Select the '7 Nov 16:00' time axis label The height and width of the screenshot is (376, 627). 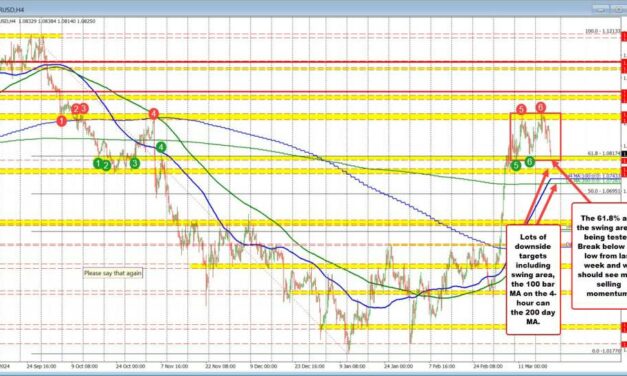point(174,366)
